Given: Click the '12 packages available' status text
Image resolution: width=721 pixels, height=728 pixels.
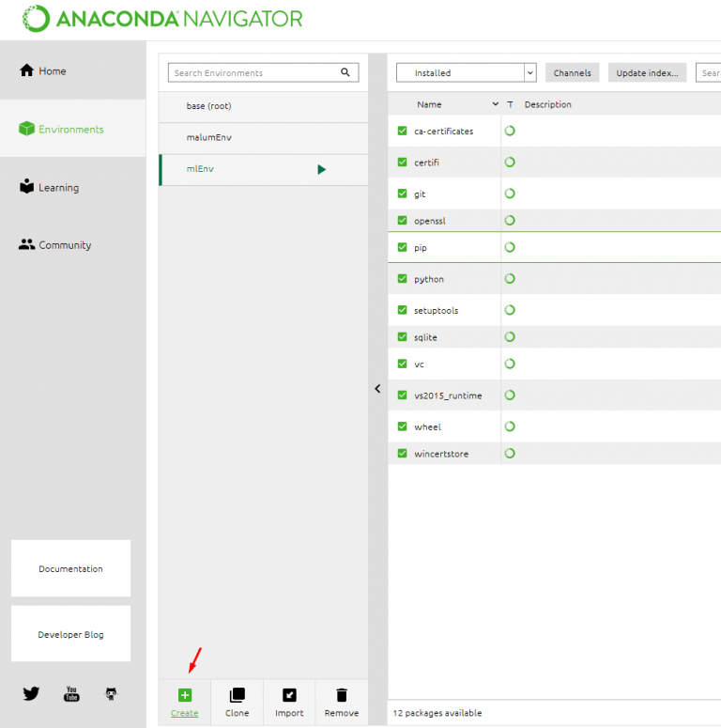Looking at the screenshot, I should pos(437,713).
